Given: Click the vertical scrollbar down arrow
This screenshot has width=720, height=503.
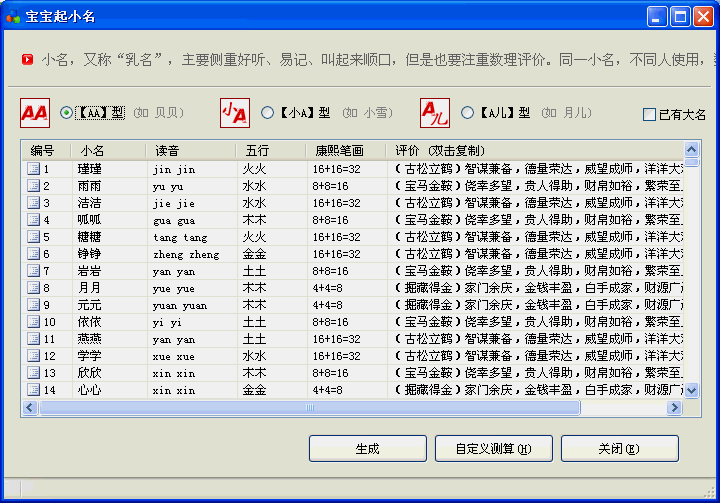Looking at the screenshot, I should pyautogui.click(x=692, y=390).
